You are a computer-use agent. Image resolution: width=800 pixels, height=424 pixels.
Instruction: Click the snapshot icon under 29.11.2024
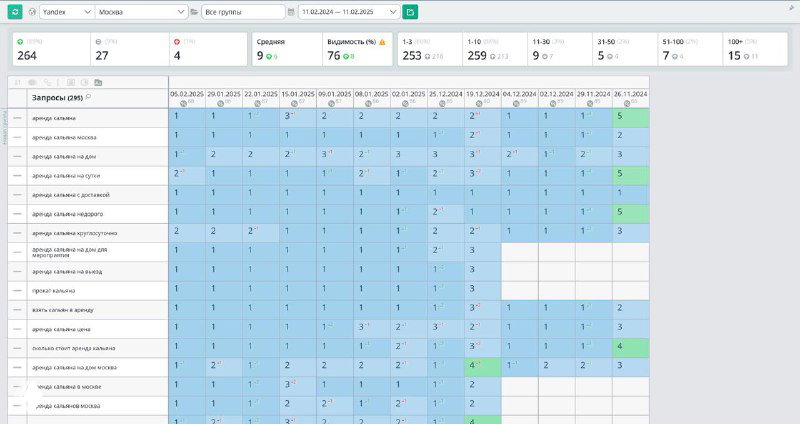click(x=590, y=103)
